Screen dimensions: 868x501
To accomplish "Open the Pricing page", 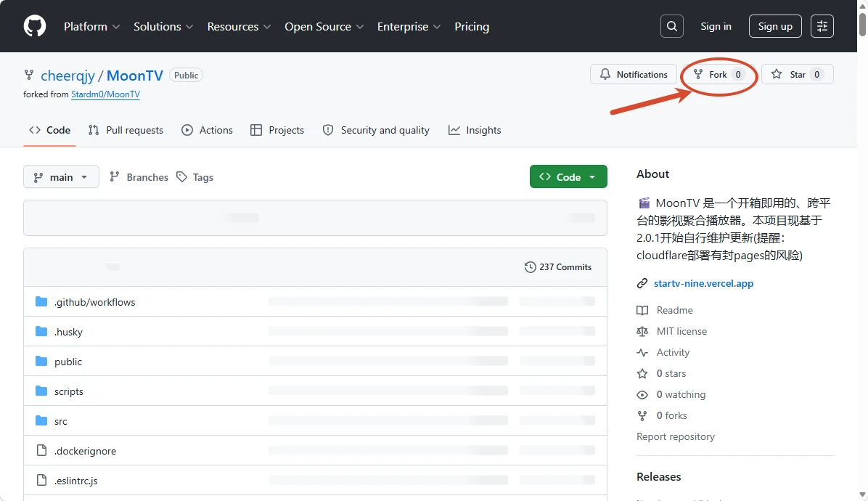I will 472,27.
